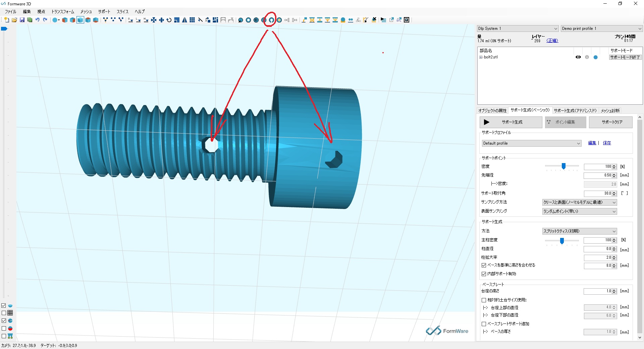Click the 柱直径 value field
Image resolution: width=644 pixels, height=349 pixels.
tap(598, 249)
